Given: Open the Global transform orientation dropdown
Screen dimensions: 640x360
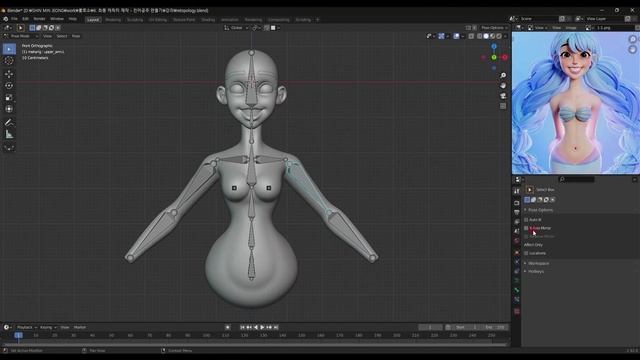Looking at the screenshot, I should coord(236,28).
